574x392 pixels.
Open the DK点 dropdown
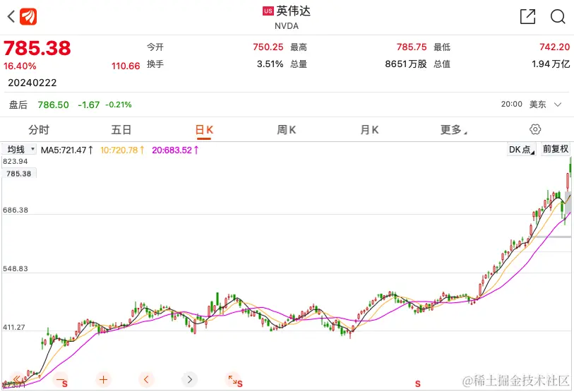point(521,149)
